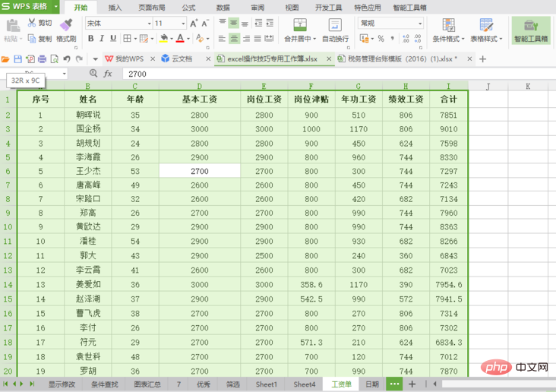Screen dimensions: 556x392
Task: Switch to the 插入 ribbon tab
Action: [115, 8]
